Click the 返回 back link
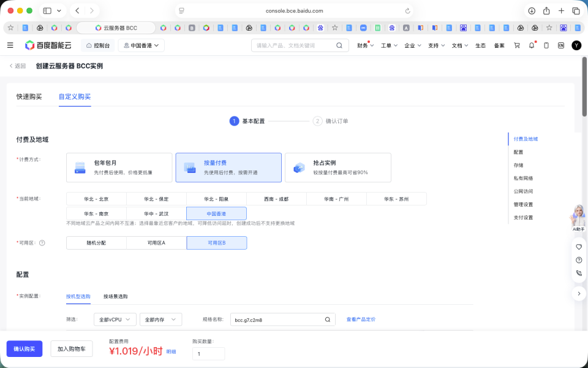588x368 pixels. (x=18, y=66)
